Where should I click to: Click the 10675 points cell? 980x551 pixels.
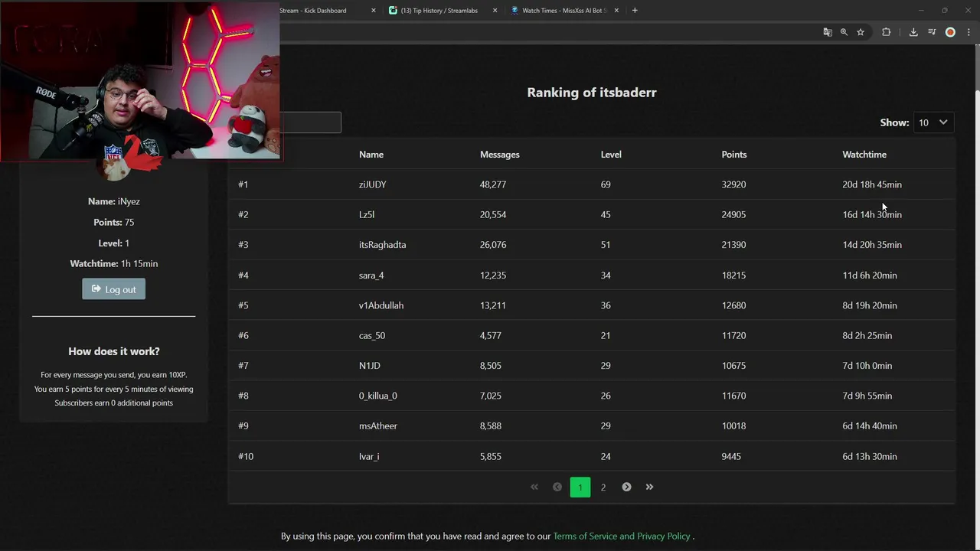tap(733, 366)
